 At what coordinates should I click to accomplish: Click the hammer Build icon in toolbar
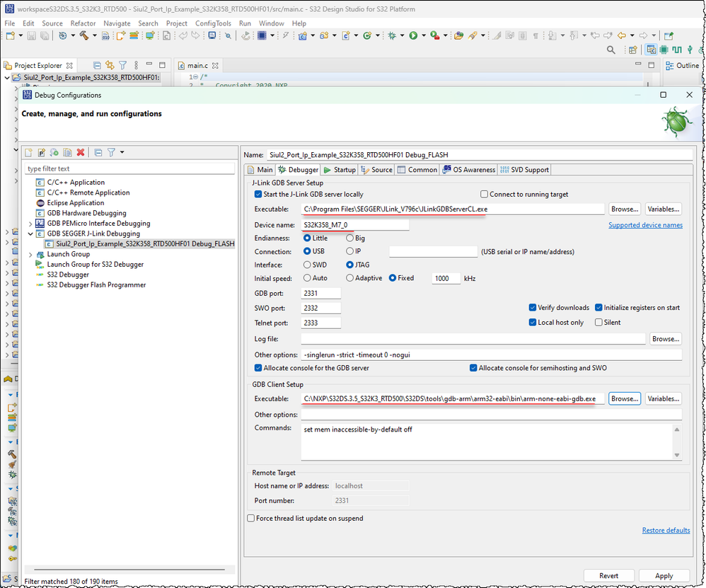point(84,35)
